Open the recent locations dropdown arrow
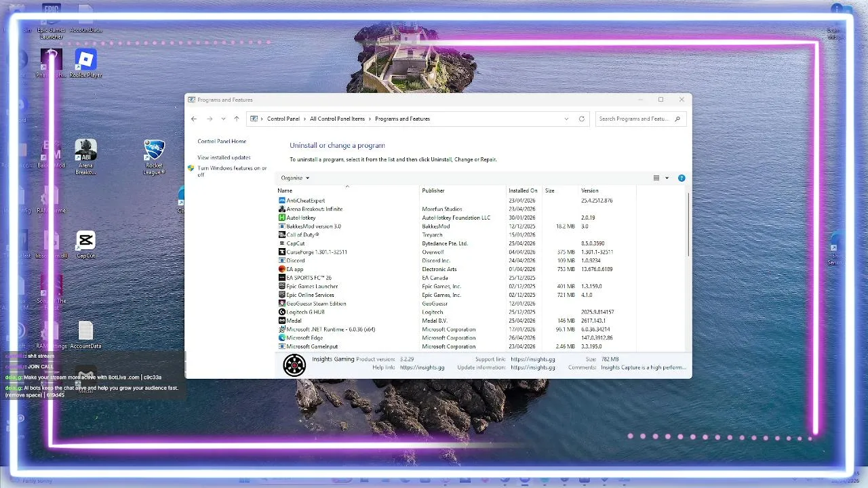This screenshot has height=488, width=868. point(223,119)
